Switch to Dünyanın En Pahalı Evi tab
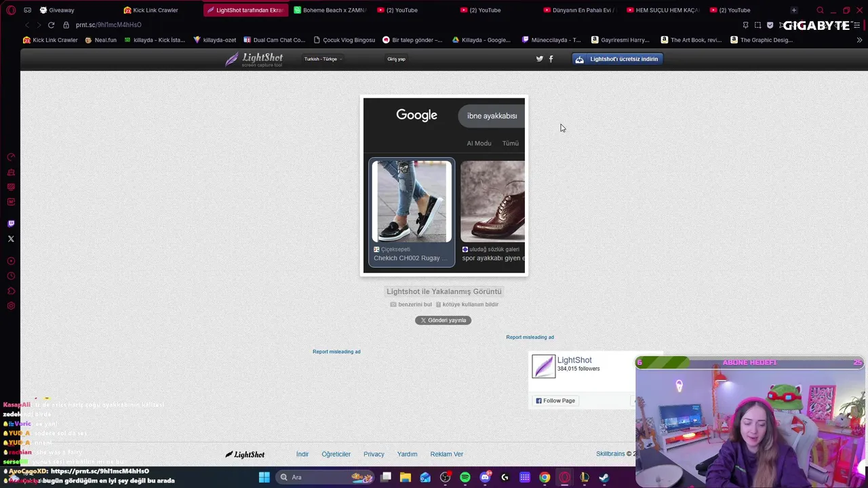This screenshot has height=488, width=868. point(580,10)
